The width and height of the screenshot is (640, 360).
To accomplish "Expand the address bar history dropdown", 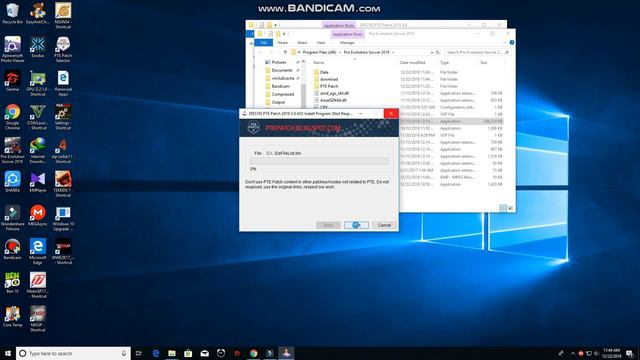I will 431,52.
